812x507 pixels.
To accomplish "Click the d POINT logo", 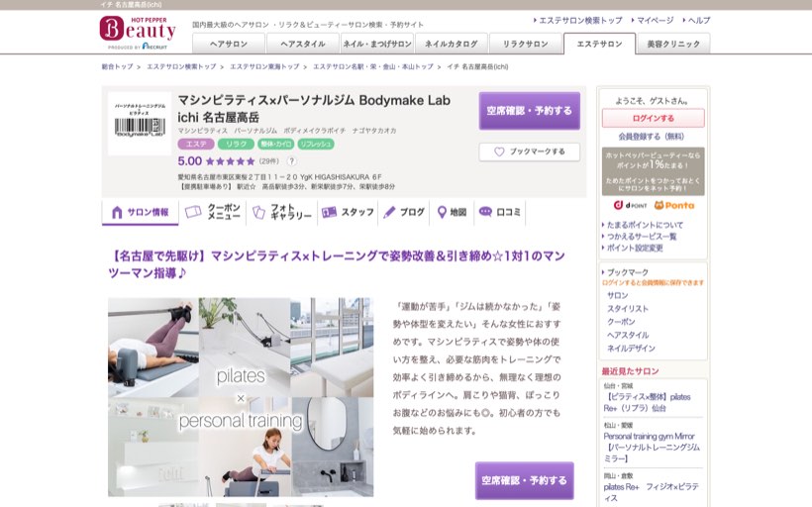I will pyautogui.click(x=630, y=205).
